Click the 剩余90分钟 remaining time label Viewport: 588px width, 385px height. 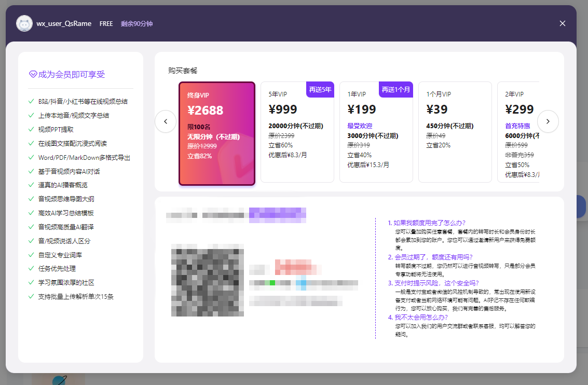pos(136,23)
